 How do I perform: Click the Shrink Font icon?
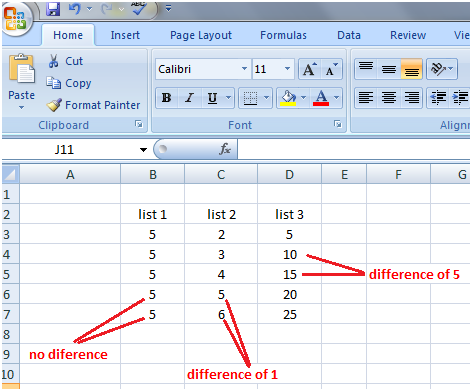[331, 69]
